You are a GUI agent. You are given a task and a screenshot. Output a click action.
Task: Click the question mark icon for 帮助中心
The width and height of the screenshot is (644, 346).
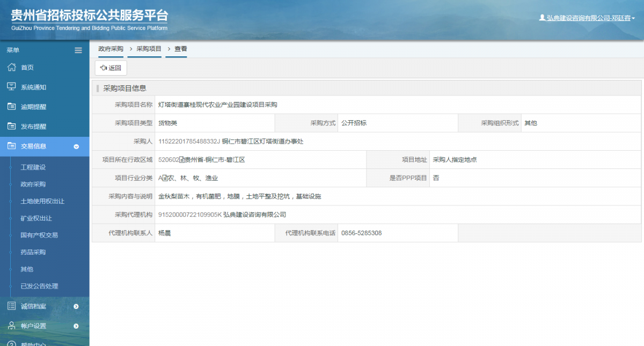coord(11,343)
